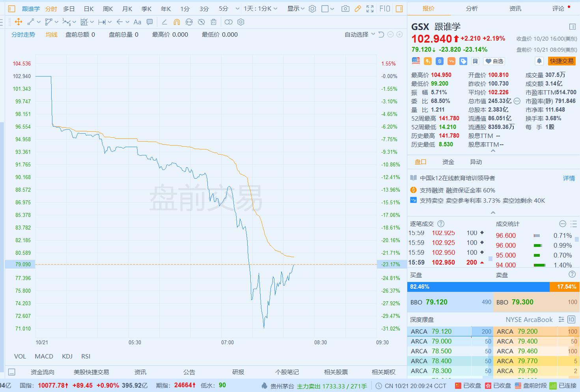Expand the line drawing tool options

(38, 22)
